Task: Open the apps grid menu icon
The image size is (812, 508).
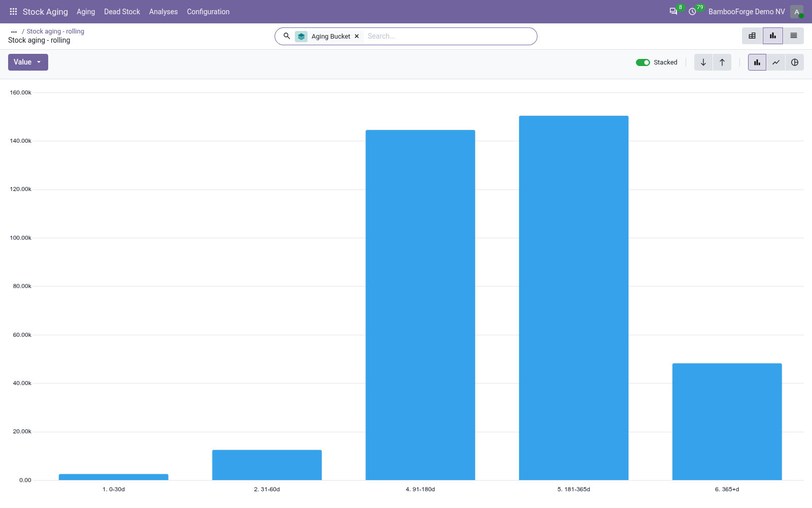Action: [x=13, y=11]
